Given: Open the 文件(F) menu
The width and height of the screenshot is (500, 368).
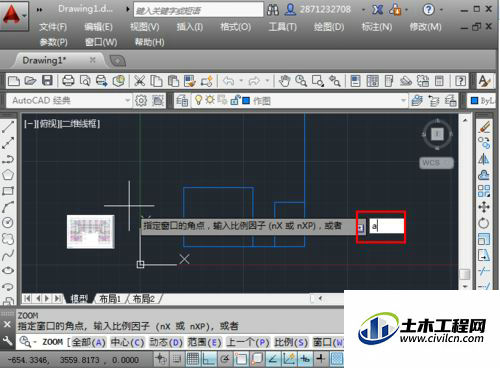Looking at the screenshot, I should coord(53,27).
